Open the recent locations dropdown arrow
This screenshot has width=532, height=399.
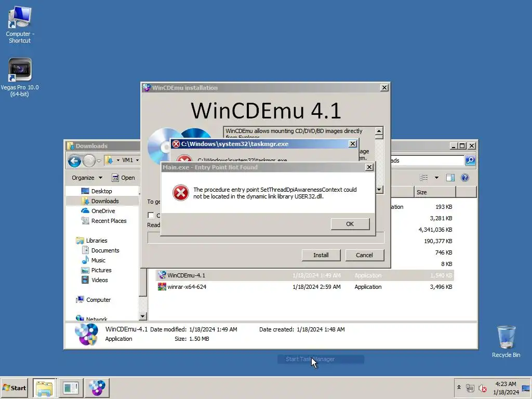pyautogui.click(x=99, y=161)
